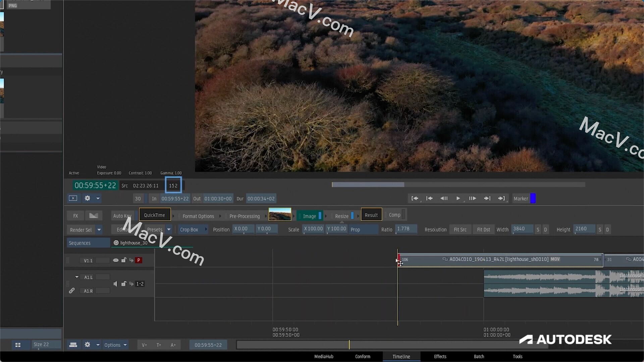644x362 pixels.
Task: Toggle the Prop proportional scale button
Action: click(363, 230)
